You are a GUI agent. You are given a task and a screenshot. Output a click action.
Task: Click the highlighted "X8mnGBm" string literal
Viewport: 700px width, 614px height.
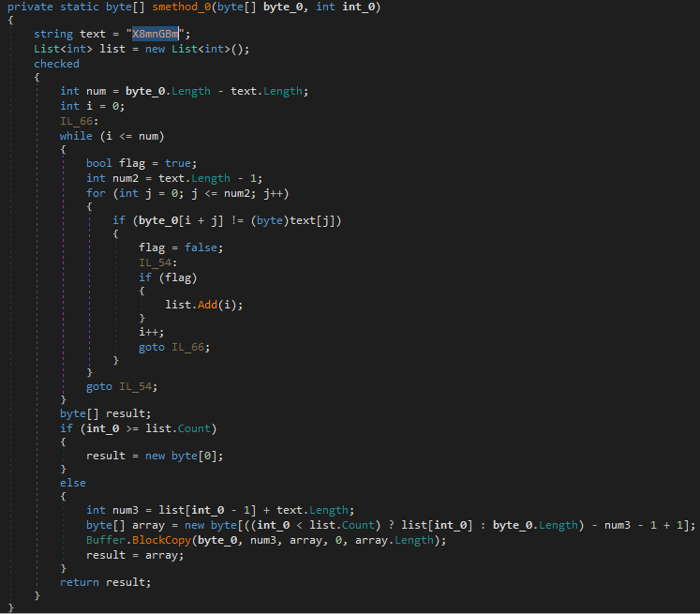pyautogui.click(x=155, y=34)
